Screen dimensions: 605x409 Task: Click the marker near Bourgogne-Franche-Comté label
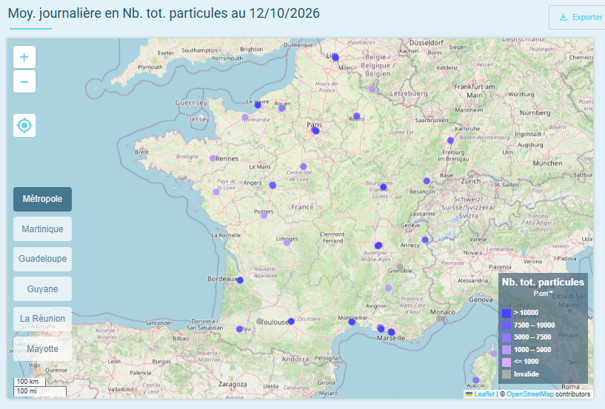383,187
